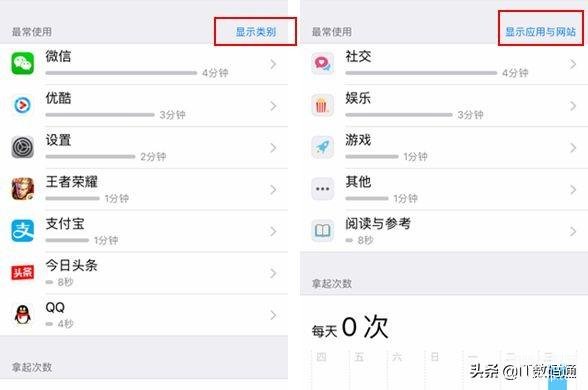Tap the 游戏 rocket category icon

click(x=322, y=147)
